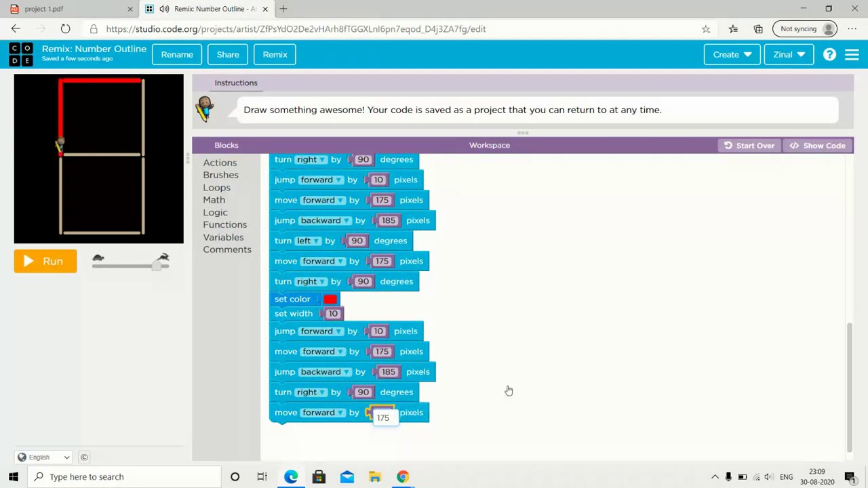The height and width of the screenshot is (488, 868).
Task: Add page to favorites star icon
Action: coord(706,29)
